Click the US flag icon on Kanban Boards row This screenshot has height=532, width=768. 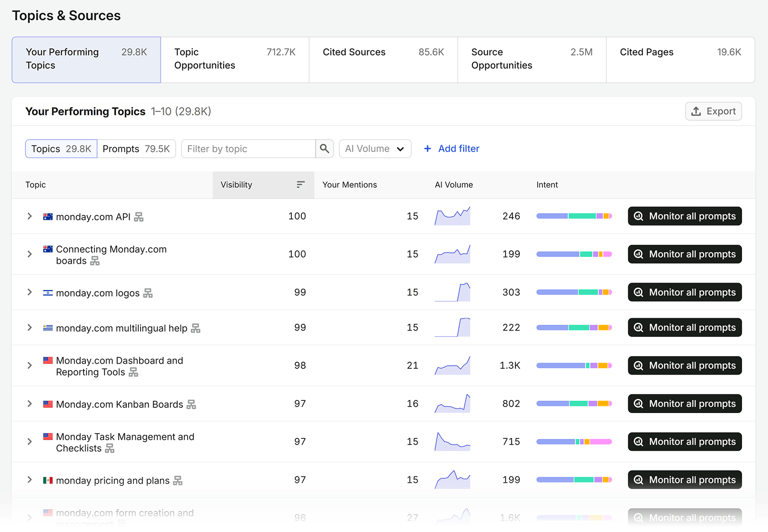(48, 404)
